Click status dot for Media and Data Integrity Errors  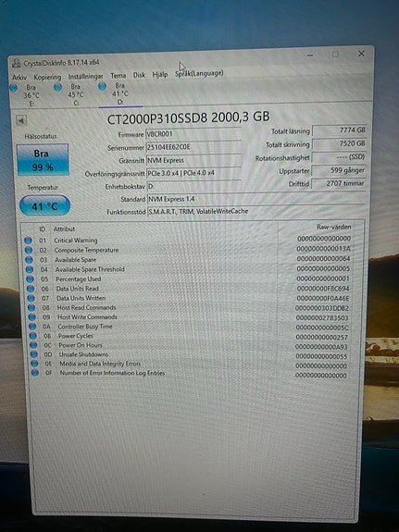34,364
